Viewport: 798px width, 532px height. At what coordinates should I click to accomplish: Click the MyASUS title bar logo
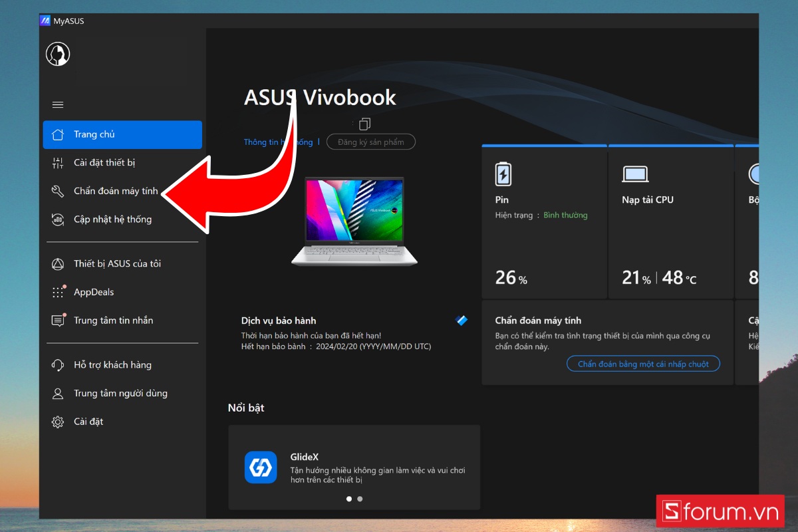tap(45, 21)
